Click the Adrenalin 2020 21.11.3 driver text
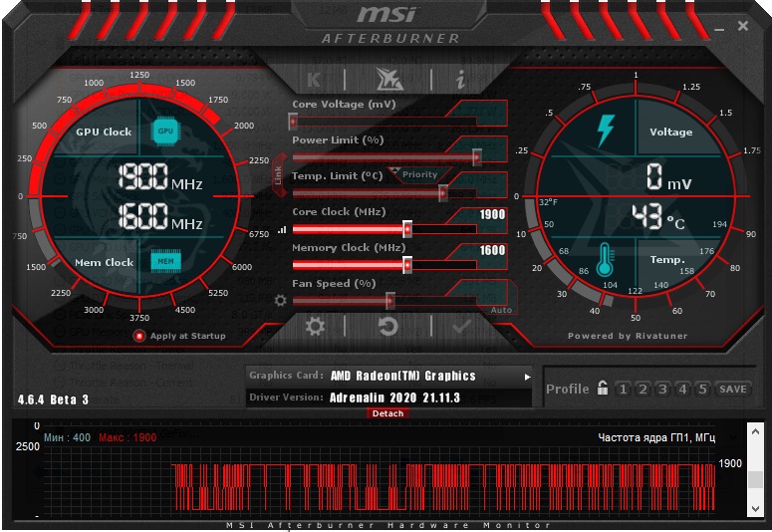Screen dimensions: 772x532 click(394, 399)
